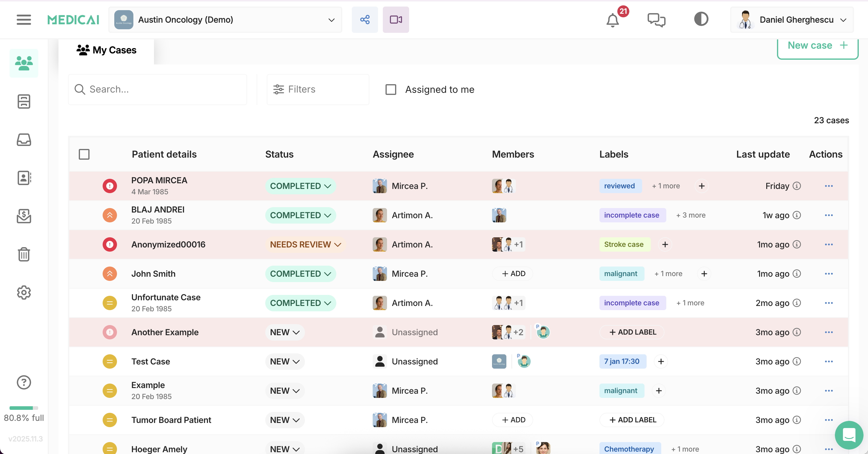Open the live chat support bubble
Screen dimensions: 868x454
point(849,435)
